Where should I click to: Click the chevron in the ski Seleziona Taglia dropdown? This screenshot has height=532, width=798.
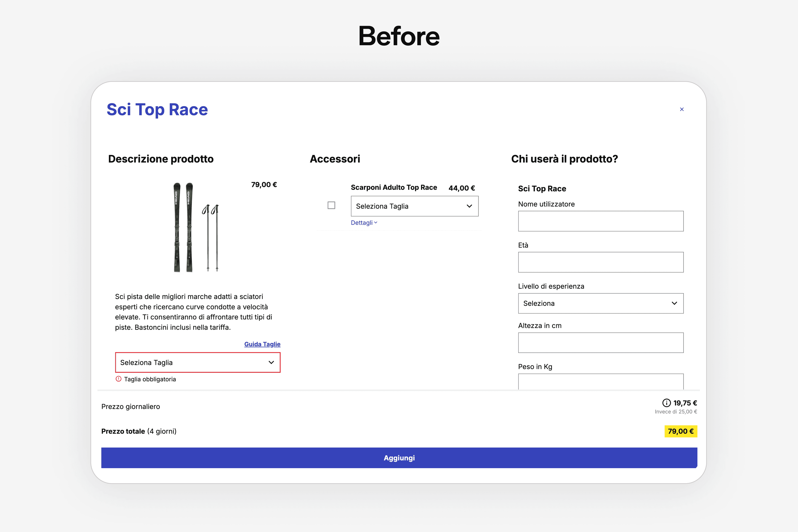(x=271, y=362)
